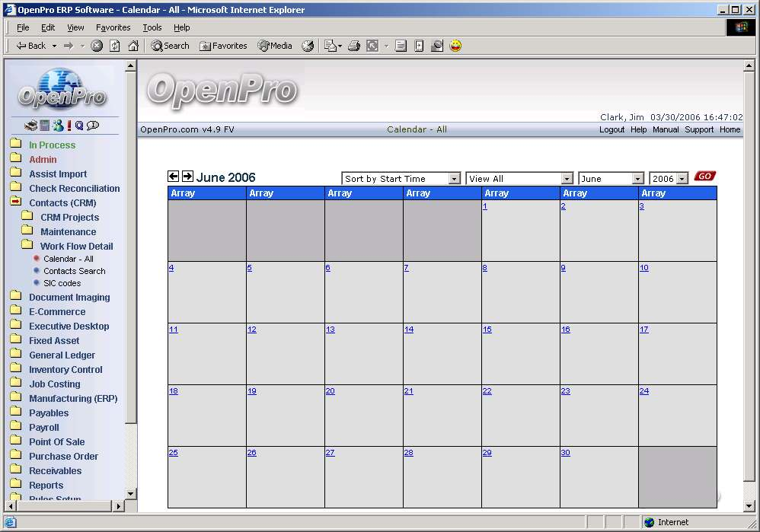The width and height of the screenshot is (760, 532).
Task: Open the View All dropdown
Action: click(x=519, y=179)
